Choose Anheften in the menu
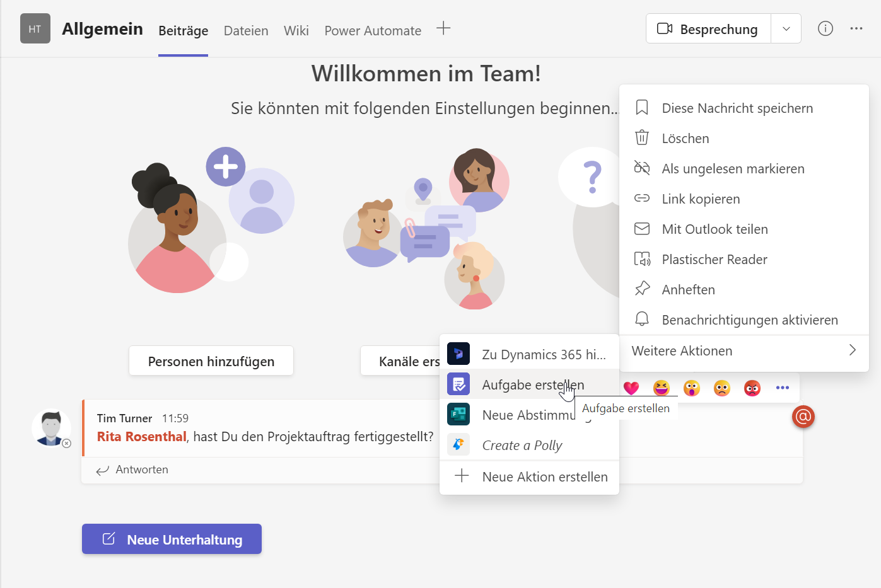The width and height of the screenshot is (881, 588). (744, 289)
